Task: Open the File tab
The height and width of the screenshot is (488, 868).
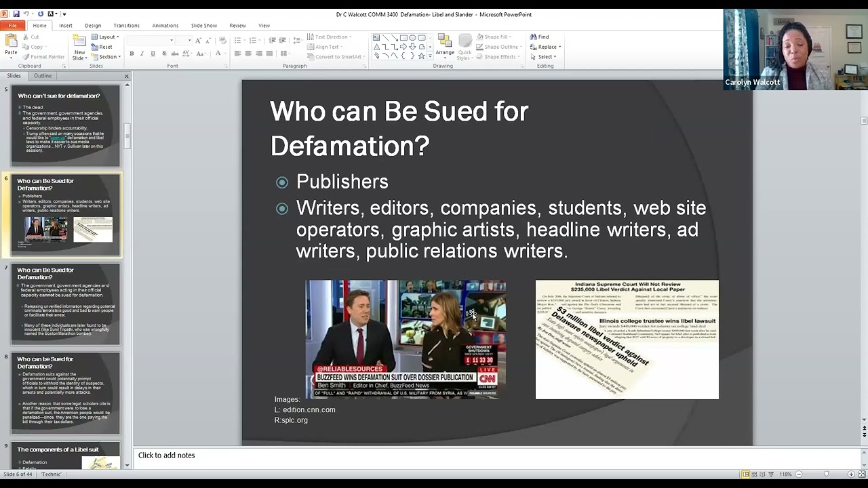Action: pos(12,26)
